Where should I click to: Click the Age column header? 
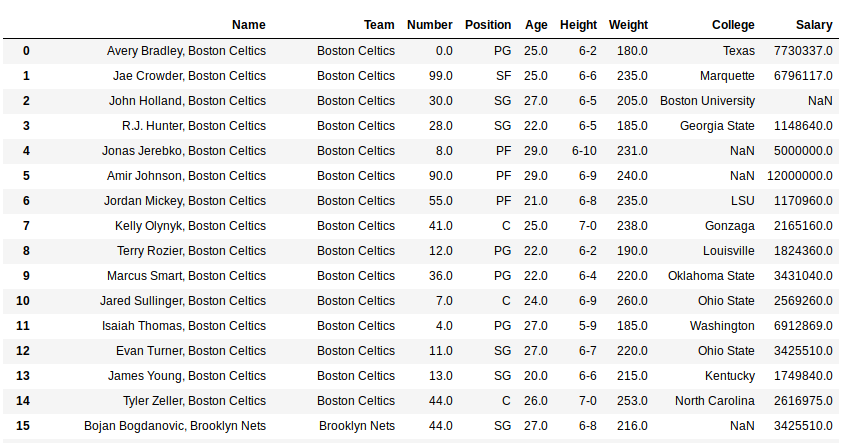click(x=531, y=25)
